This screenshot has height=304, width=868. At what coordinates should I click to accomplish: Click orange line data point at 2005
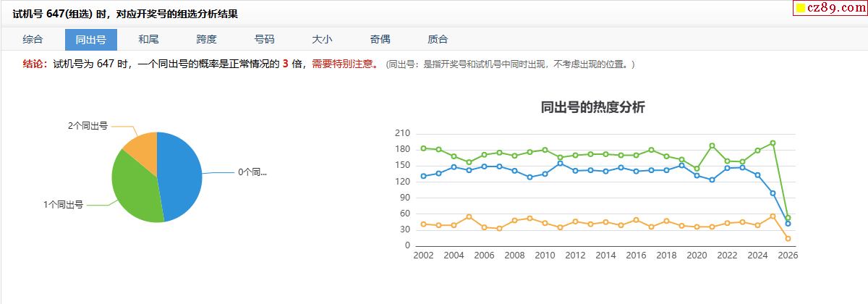click(469, 216)
